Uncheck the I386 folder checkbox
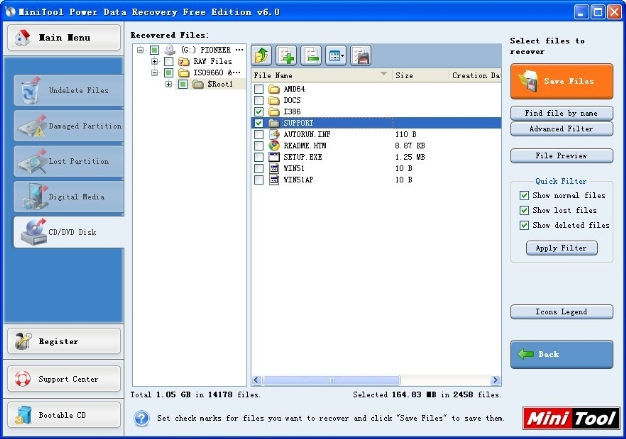 (x=259, y=111)
